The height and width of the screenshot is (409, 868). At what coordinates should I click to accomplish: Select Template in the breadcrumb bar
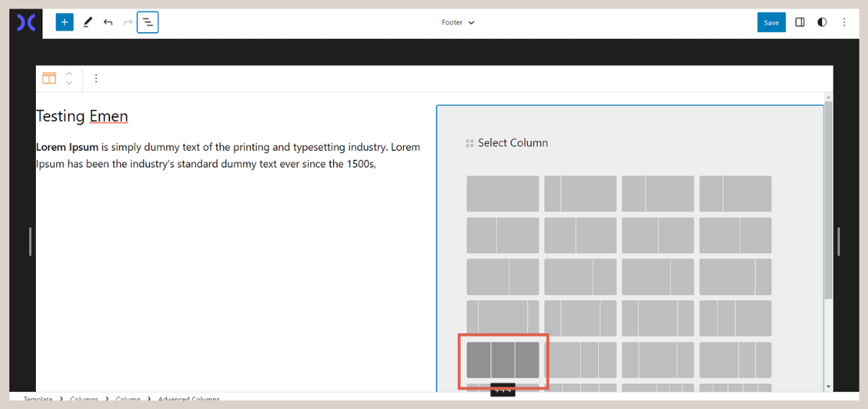coord(37,400)
